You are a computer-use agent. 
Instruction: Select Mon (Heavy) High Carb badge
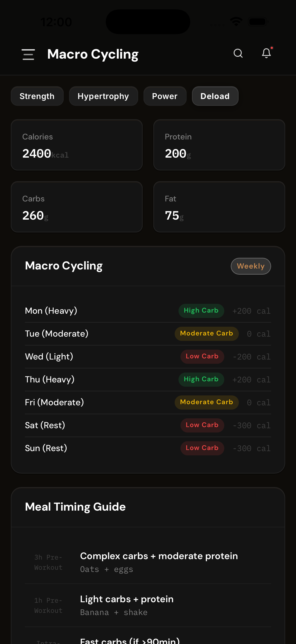(x=201, y=311)
